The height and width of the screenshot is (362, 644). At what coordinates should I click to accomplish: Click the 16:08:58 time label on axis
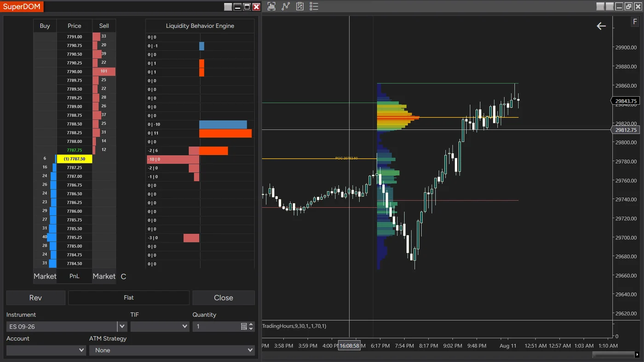pos(350,345)
